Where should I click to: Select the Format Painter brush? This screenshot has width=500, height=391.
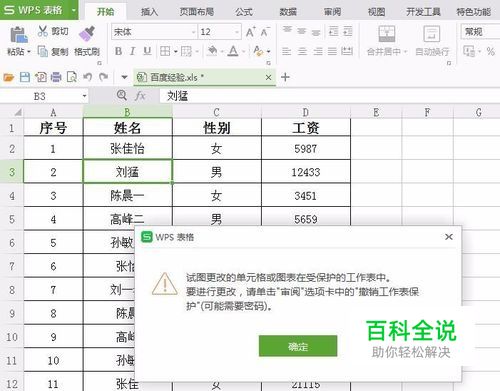point(87,34)
